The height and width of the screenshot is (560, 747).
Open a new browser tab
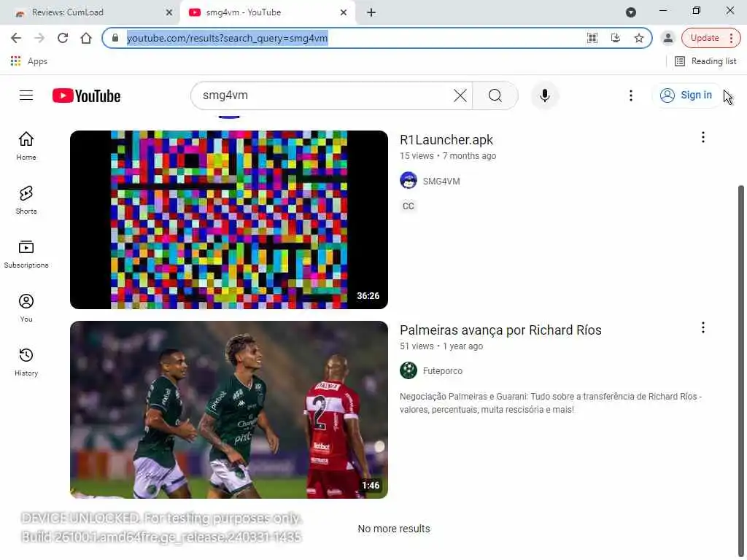click(x=371, y=12)
